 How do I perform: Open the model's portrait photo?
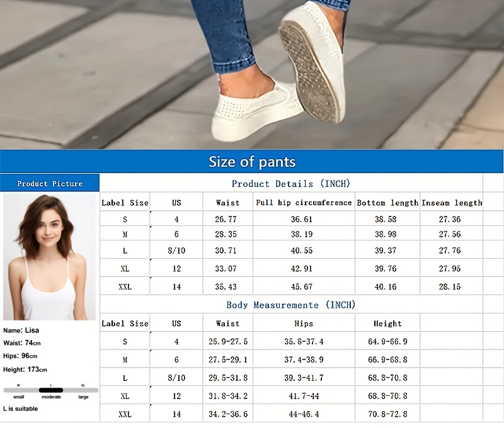click(50, 256)
